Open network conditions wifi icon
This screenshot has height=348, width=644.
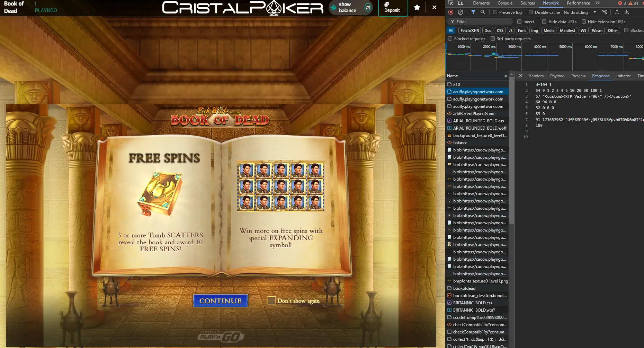pyautogui.click(x=604, y=12)
